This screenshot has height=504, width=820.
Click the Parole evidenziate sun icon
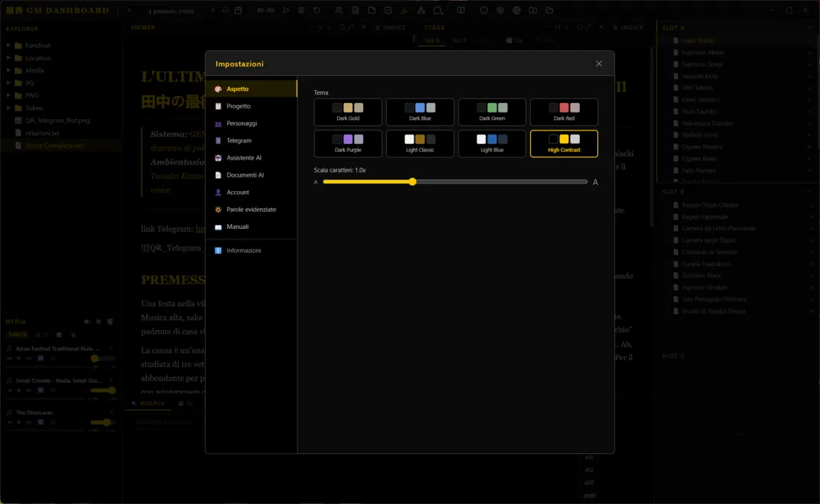click(218, 210)
